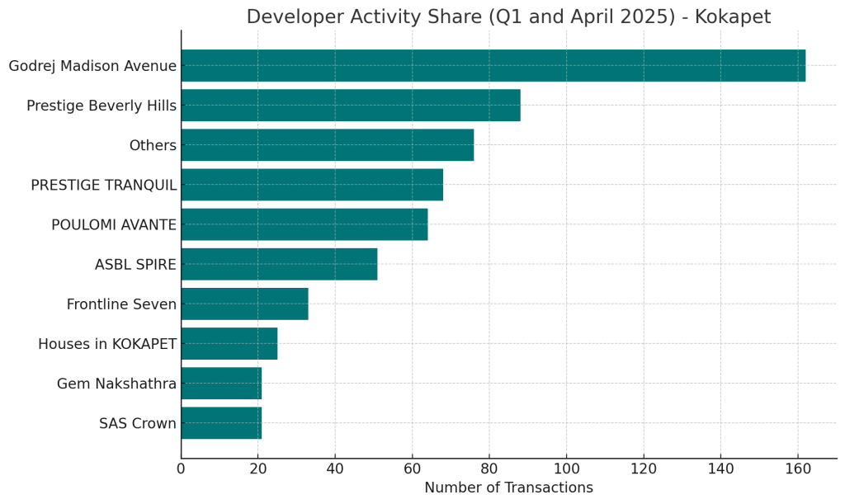Click the x-axis tick label 100
This screenshot has height=504, width=845.
[x=566, y=469]
